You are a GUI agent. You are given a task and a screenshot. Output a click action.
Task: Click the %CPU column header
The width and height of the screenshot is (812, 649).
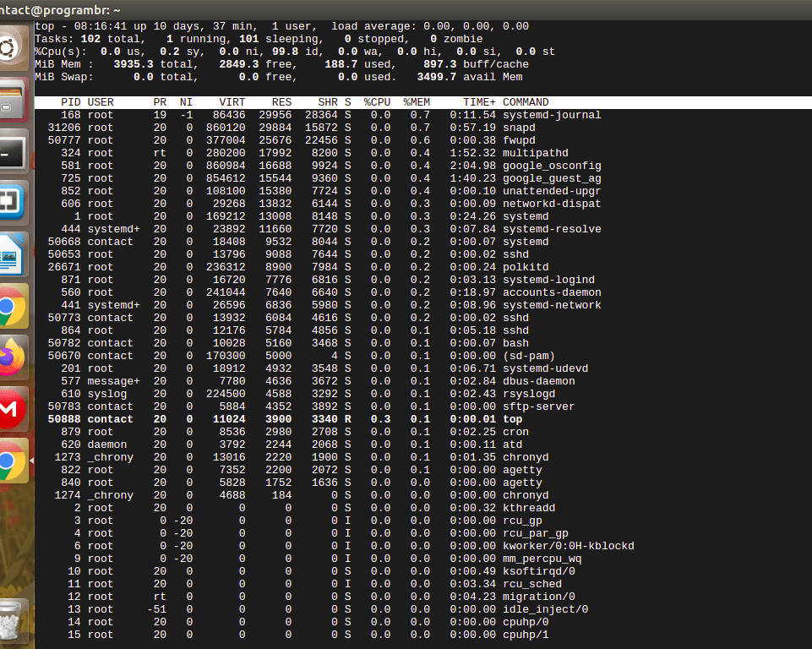tap(376, 101)
